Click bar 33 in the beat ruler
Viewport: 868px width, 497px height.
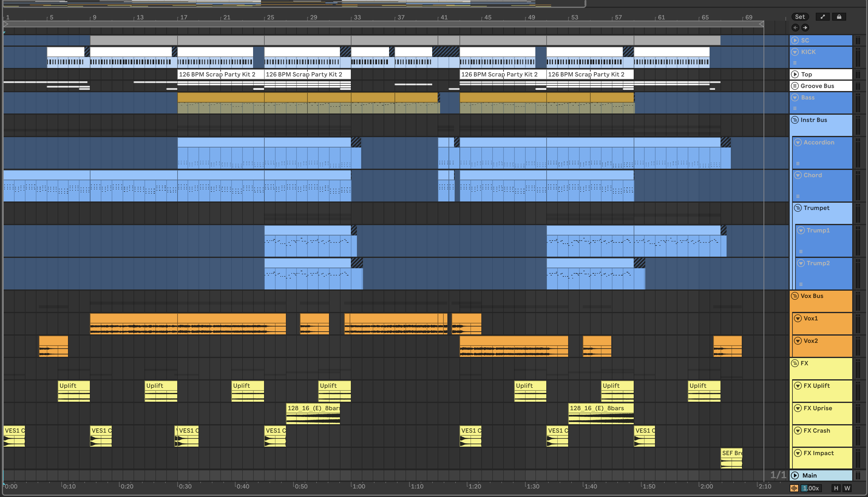pos(357,17)
